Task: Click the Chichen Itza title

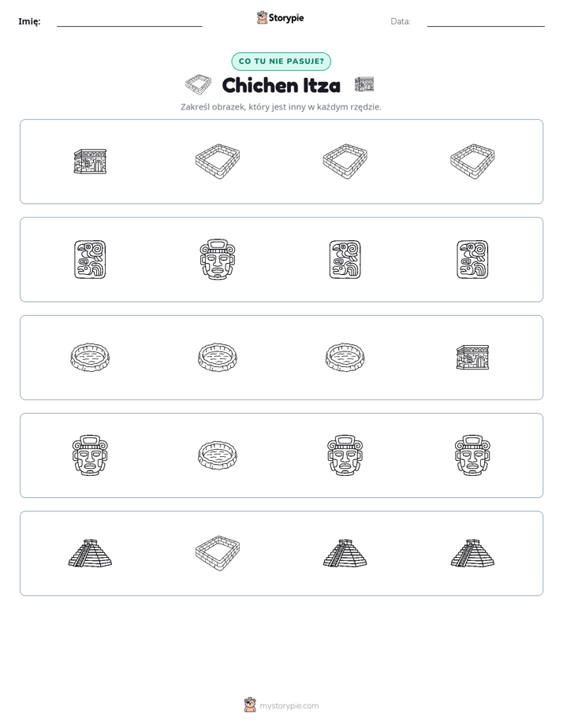Action: coord(281,85)
